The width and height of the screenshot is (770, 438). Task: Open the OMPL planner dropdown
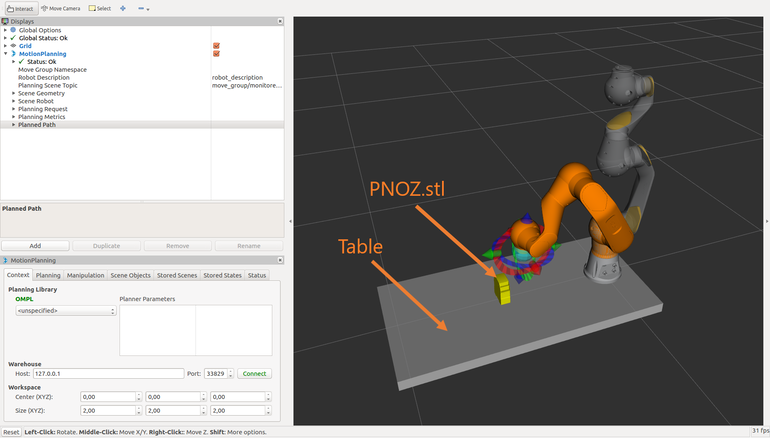66,311
